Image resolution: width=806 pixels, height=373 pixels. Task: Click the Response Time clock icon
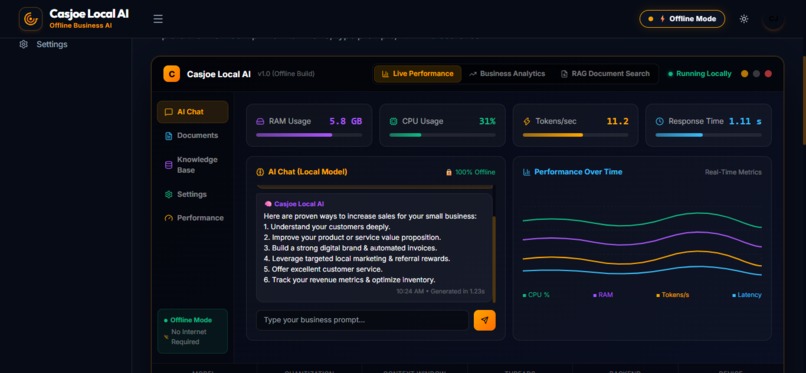coord(660,121)
